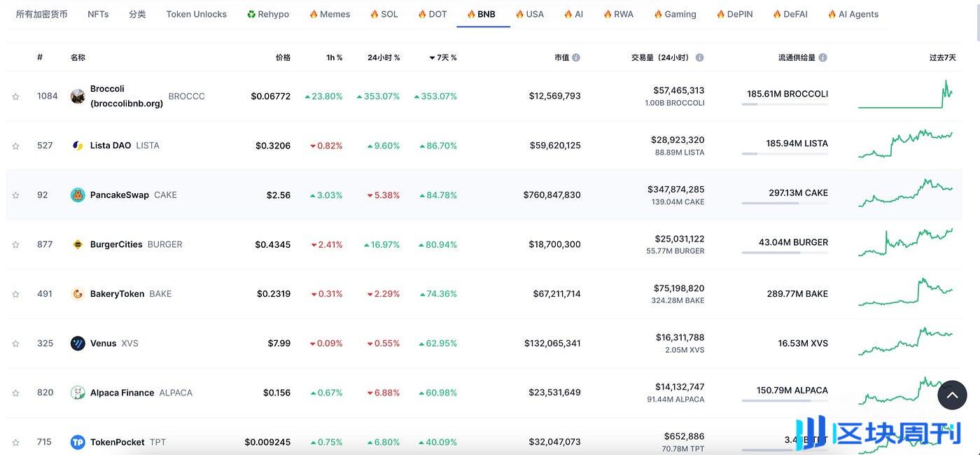Sort by # rank column header
980x455 pixels.
[40, 57]
